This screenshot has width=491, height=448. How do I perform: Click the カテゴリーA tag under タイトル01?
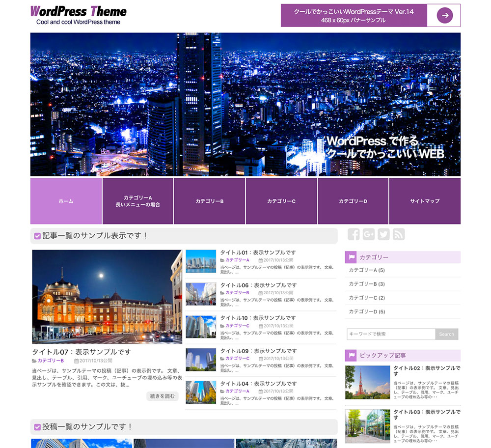pos(237,260)
